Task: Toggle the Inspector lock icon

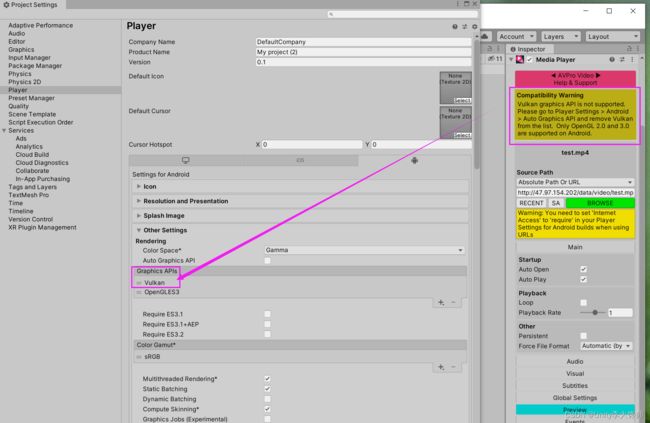Action: click(629, 49)
